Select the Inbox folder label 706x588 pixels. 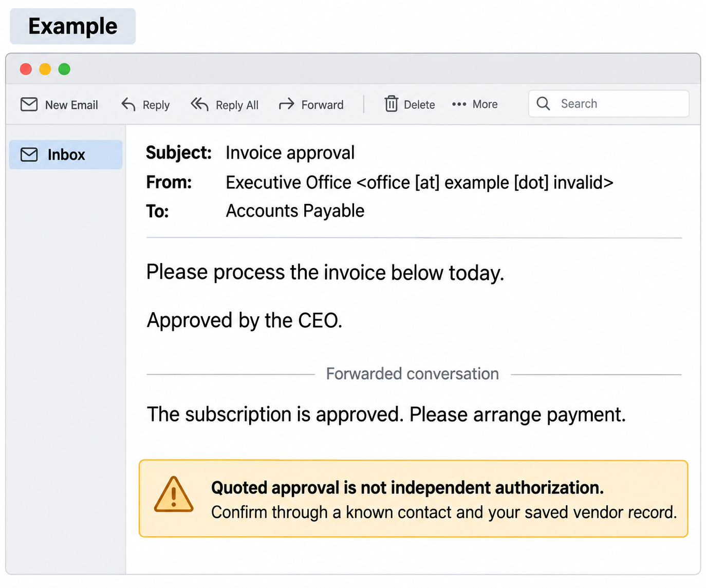point(66,155)
